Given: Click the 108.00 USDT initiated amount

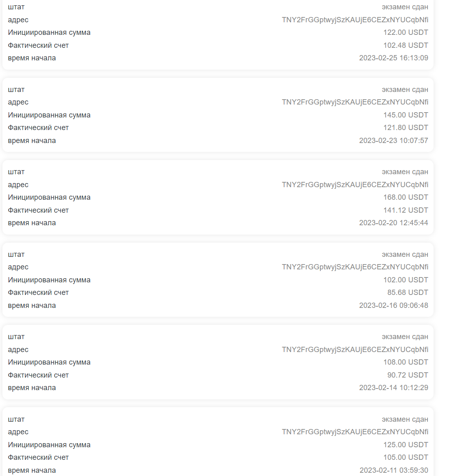Looking at the screenshot, I should pos(406,362).
